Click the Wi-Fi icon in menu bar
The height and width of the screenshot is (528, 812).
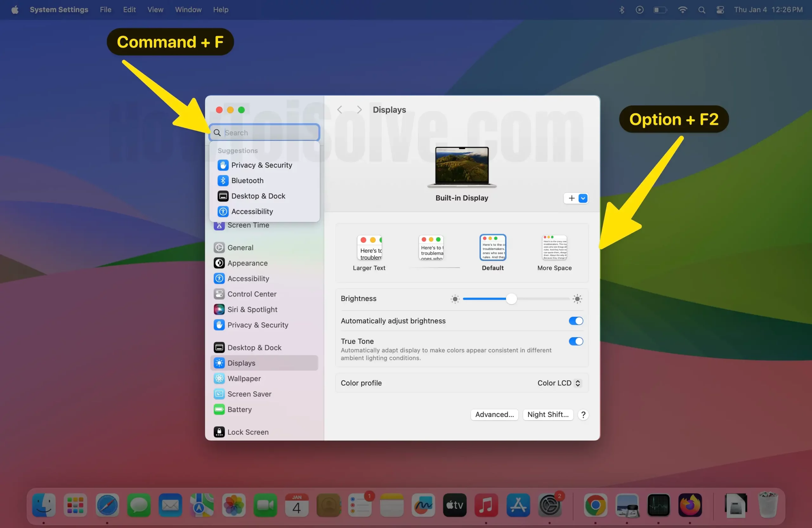(x=682, y=10)
